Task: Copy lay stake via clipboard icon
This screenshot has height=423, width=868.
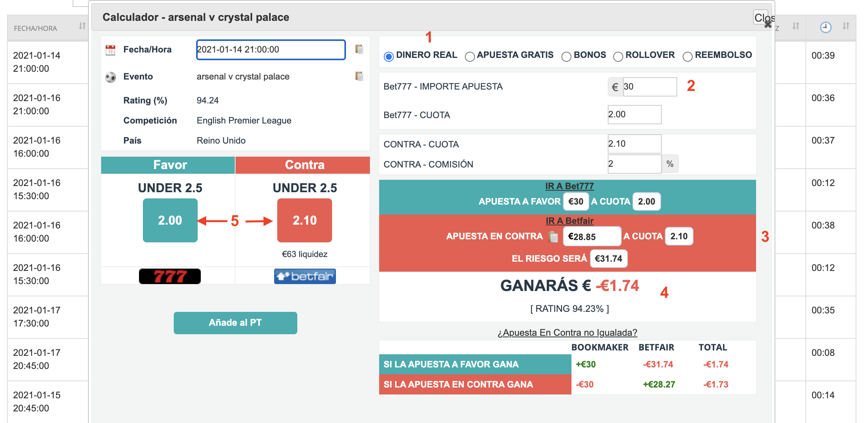Action: (x=553, y=237)
